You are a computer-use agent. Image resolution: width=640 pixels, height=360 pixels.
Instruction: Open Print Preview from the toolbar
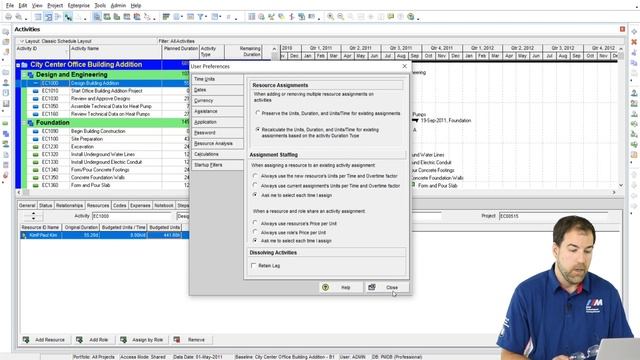[x=19, y=17]
